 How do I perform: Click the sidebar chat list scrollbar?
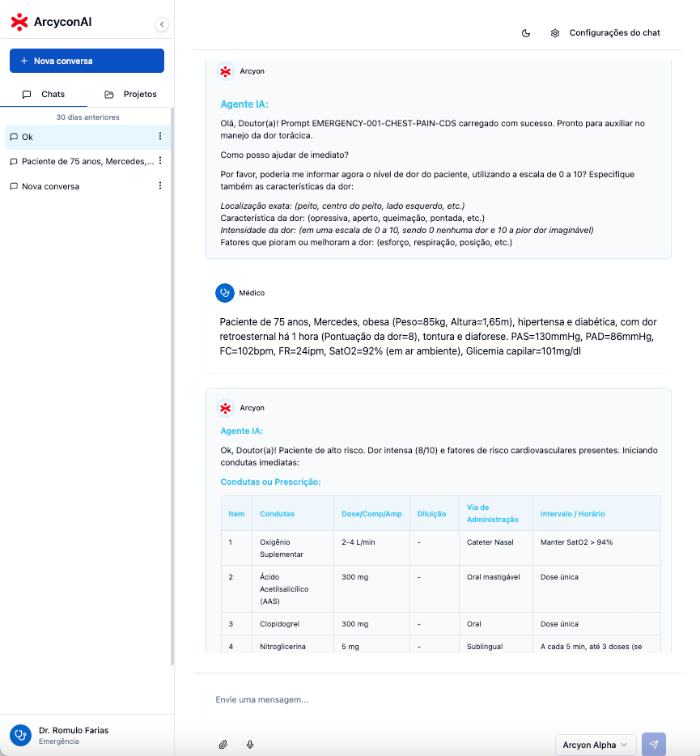[172, 386]
